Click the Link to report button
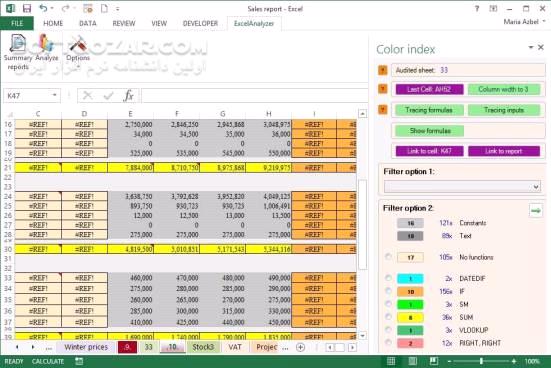 point(504,151)
